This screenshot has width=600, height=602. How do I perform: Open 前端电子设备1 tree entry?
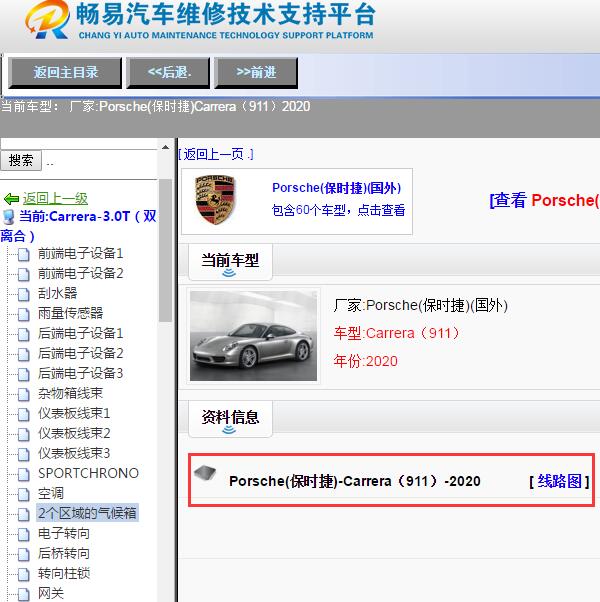click(81, 253)
